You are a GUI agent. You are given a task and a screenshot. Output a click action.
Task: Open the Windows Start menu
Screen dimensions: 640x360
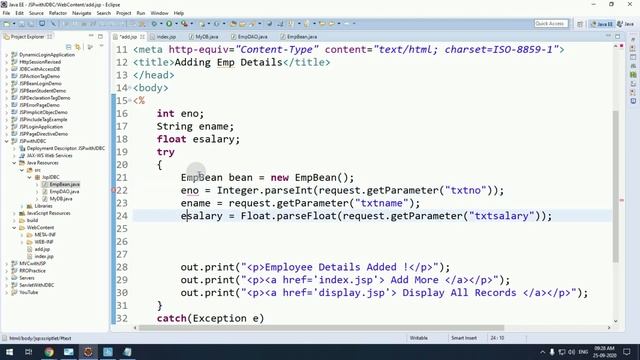(x=9, y=352)
